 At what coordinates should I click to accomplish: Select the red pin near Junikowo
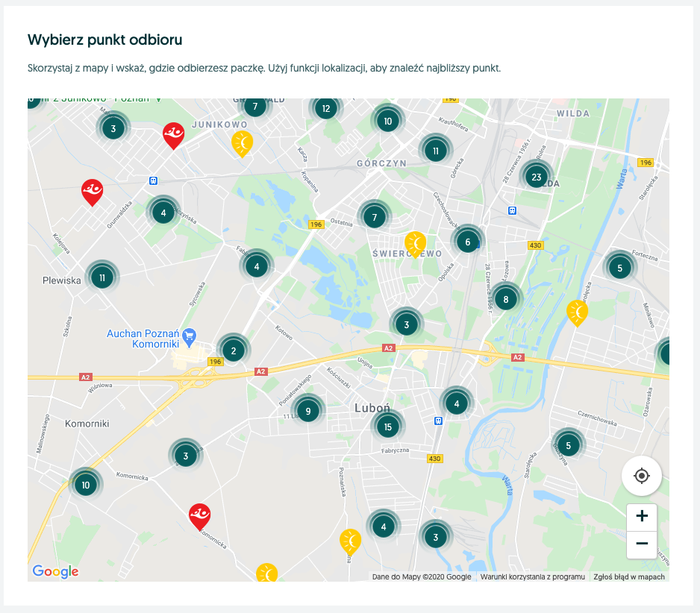point(173,136)
